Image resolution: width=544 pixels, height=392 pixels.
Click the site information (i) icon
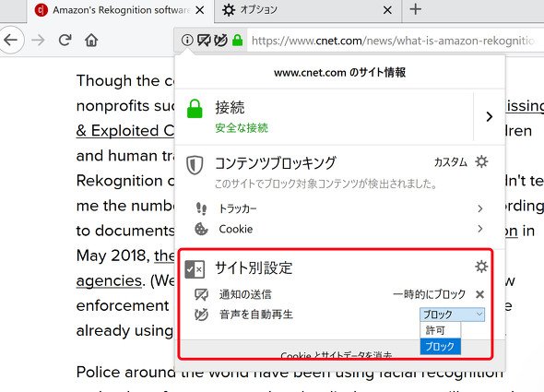tap(187, 41)
